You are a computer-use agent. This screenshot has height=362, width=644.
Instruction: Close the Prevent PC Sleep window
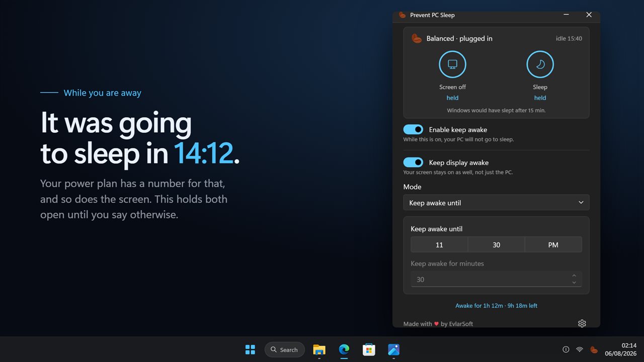click(589, 15)
